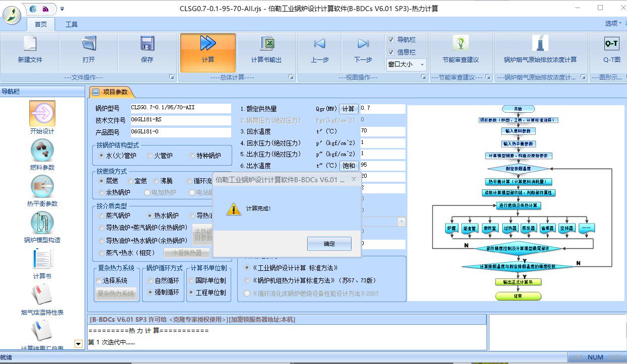The image size is (627, 364).
Task: Select 室燃 combustion mode radio
Action: click(x=130, y=180)
